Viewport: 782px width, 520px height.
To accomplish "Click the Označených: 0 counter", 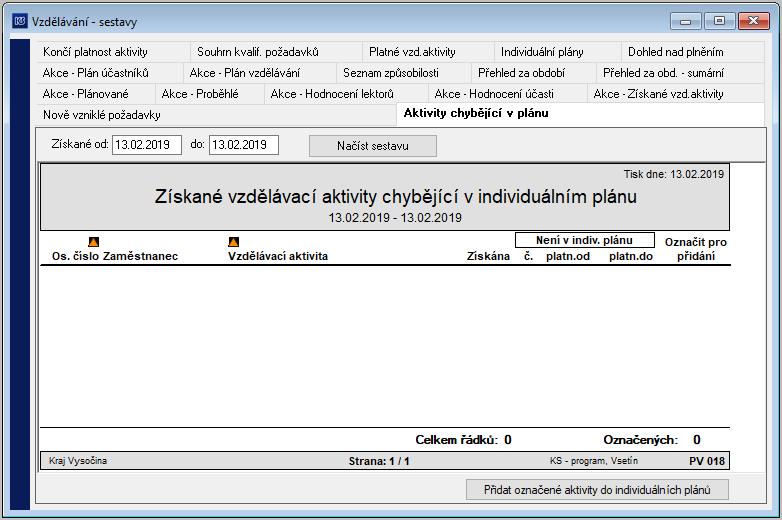I will [652, 440].
